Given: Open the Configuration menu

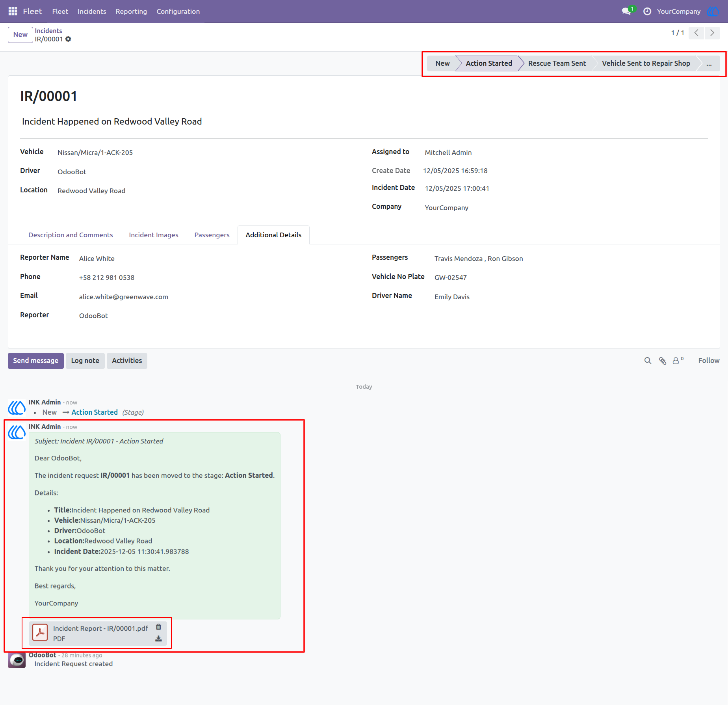Looking at the screenshot, I should [x=178, y=11].
